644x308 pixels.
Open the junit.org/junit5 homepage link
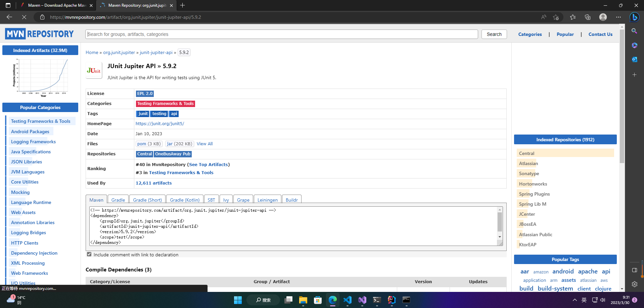click(160, 123)
